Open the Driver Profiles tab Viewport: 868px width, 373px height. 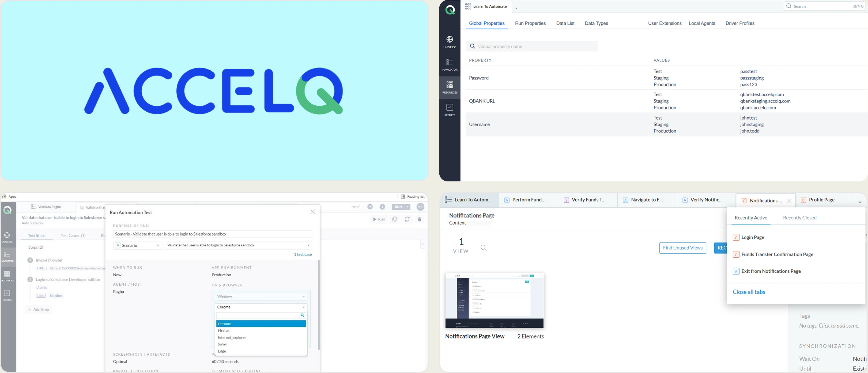(739, 23)
